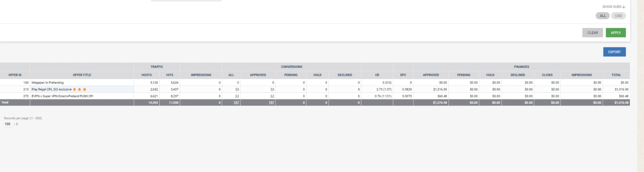Image resolution: width=644 pixels, height=172 pixels.
Task: Clear the filters with CLEAR button
Action: coord(592,33)
